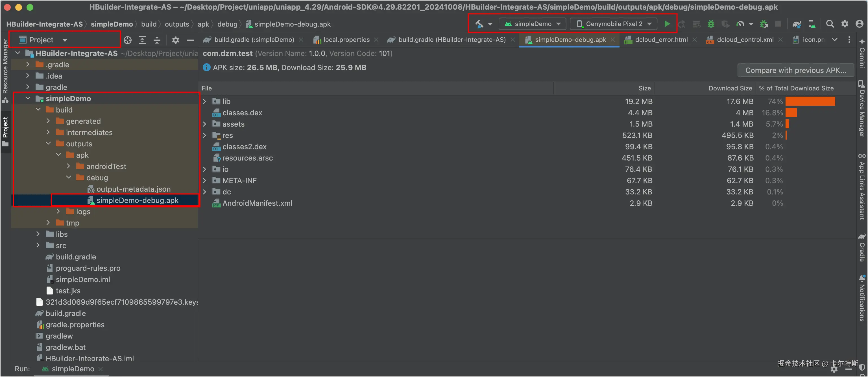
Task: Select output-metadata.json in project tree
Action: coord(133,189)
